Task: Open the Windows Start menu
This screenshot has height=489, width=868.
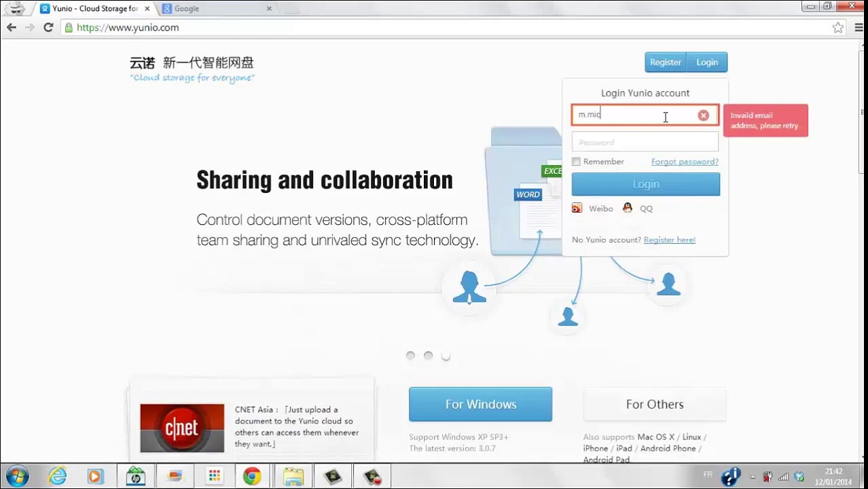Action: (x=17, y=476)
